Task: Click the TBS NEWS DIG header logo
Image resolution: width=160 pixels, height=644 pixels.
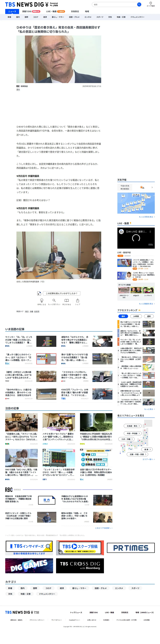Action: (x=31, y=4)
